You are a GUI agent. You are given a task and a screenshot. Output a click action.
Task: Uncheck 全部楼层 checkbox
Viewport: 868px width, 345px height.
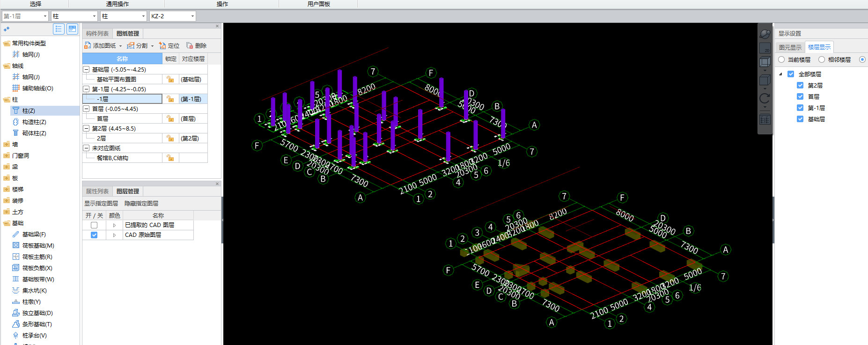click(x=791, y=74)
